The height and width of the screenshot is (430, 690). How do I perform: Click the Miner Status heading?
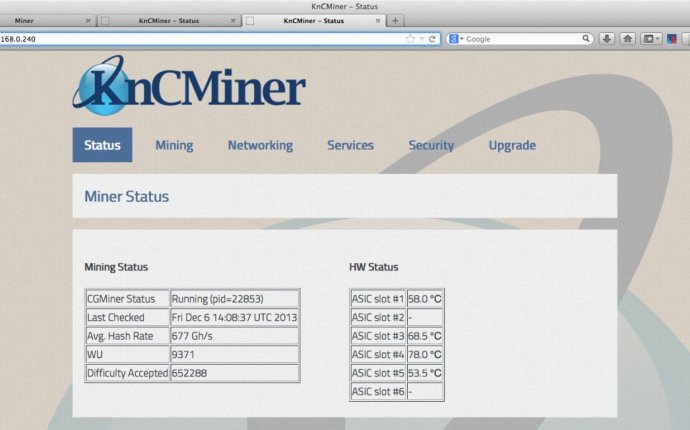coord(127,196)
